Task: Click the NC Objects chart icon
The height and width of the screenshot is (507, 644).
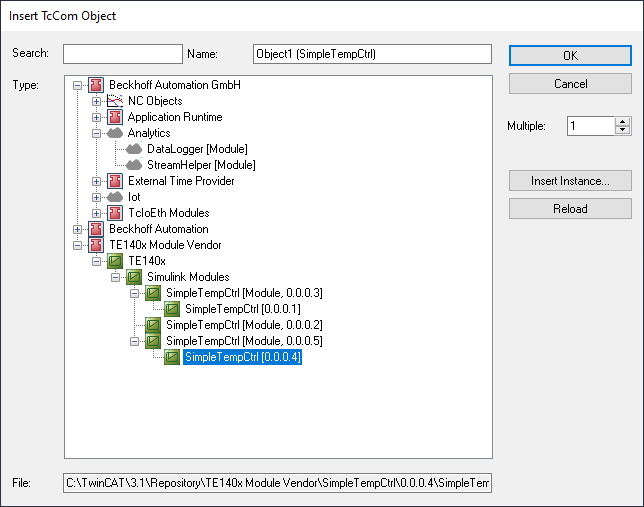Action: click(115, 101)
